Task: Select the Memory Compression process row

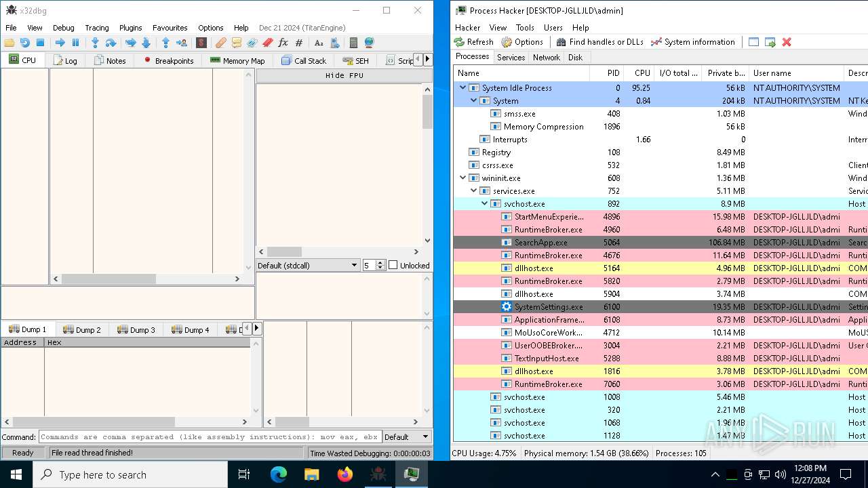Action: (660, 126)
